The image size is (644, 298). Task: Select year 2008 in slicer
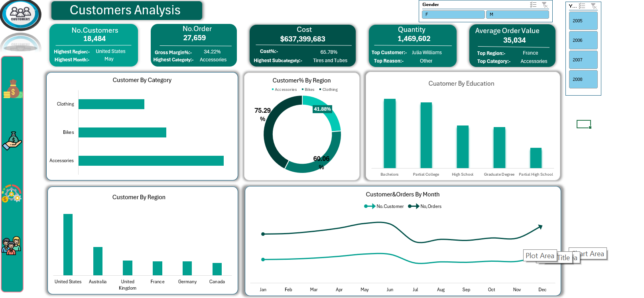[583, 79]
